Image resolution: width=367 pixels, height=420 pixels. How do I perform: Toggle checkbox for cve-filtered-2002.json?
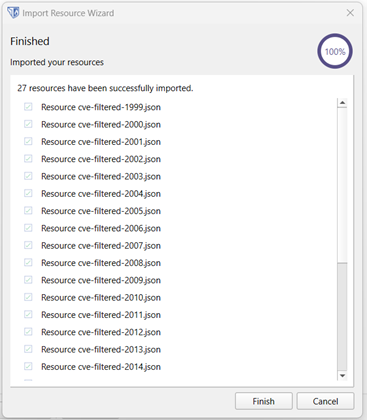(x=28, y=159)
